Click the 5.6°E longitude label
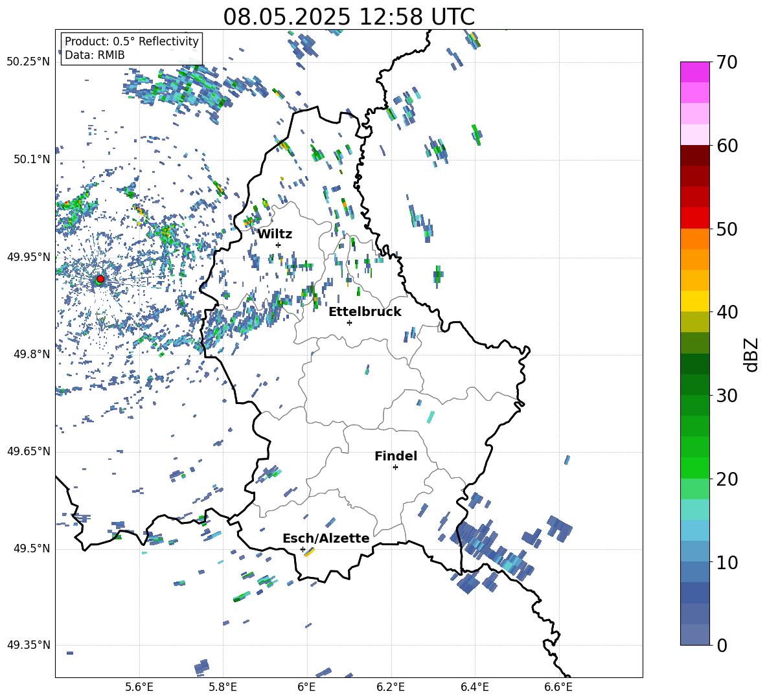Screen dimensions: 767x700 [x=139, y=687]
